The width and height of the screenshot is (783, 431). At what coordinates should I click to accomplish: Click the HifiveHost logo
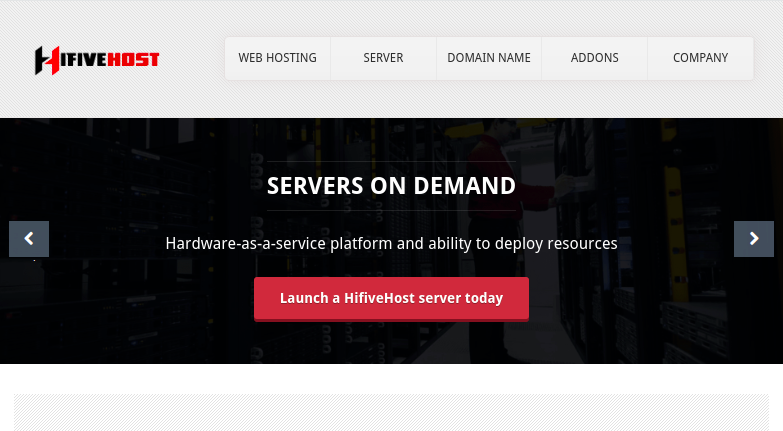coord(97,60)
